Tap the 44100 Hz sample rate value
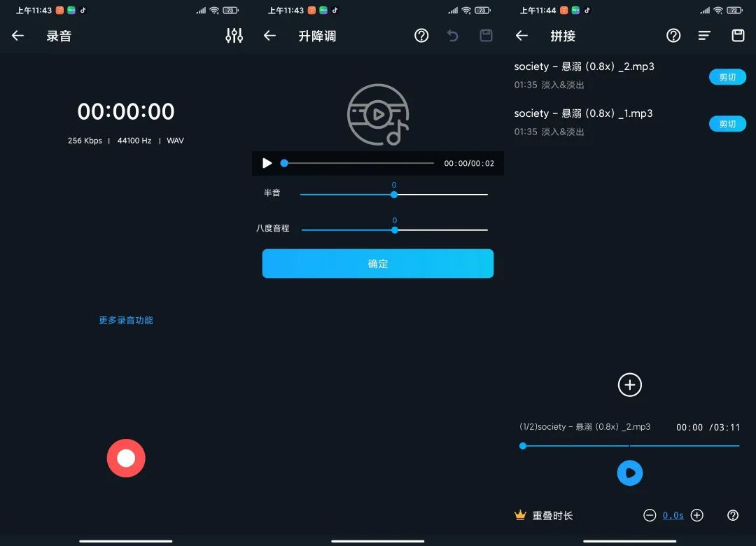 134,141
